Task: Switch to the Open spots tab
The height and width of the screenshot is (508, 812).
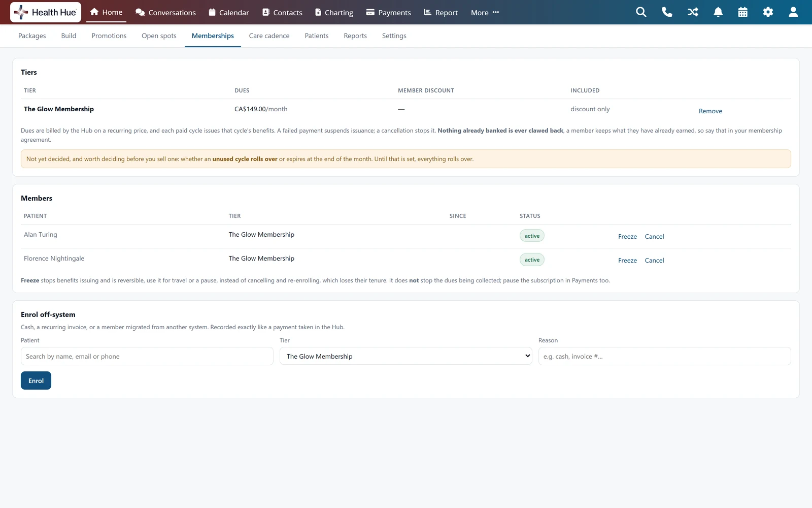Action: [x=159, y=36]
